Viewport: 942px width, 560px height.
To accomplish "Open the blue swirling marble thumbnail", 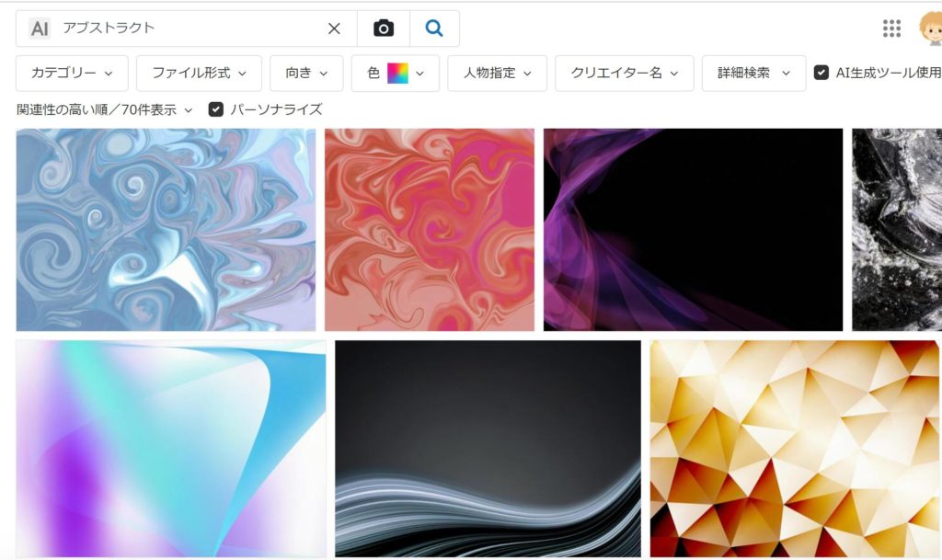I will point(166,230).
